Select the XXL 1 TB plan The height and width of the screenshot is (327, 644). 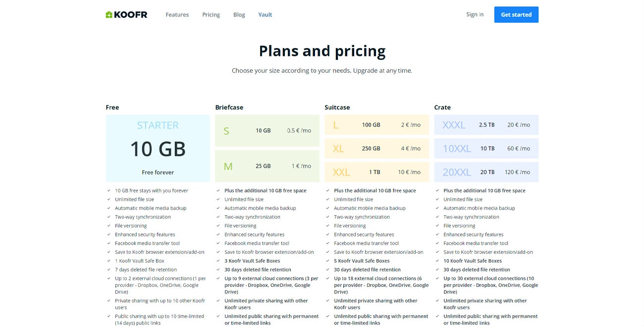(x=376, y=172)
